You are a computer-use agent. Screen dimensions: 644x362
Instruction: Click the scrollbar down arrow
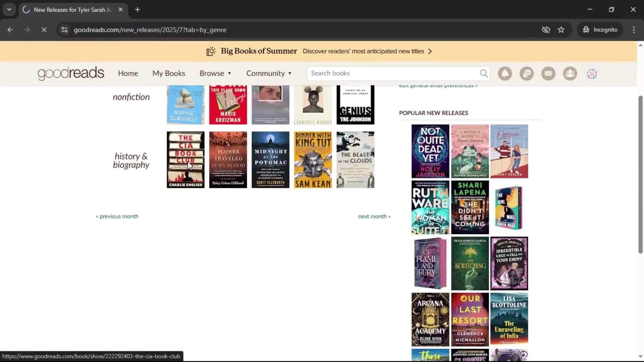[640, 357]
